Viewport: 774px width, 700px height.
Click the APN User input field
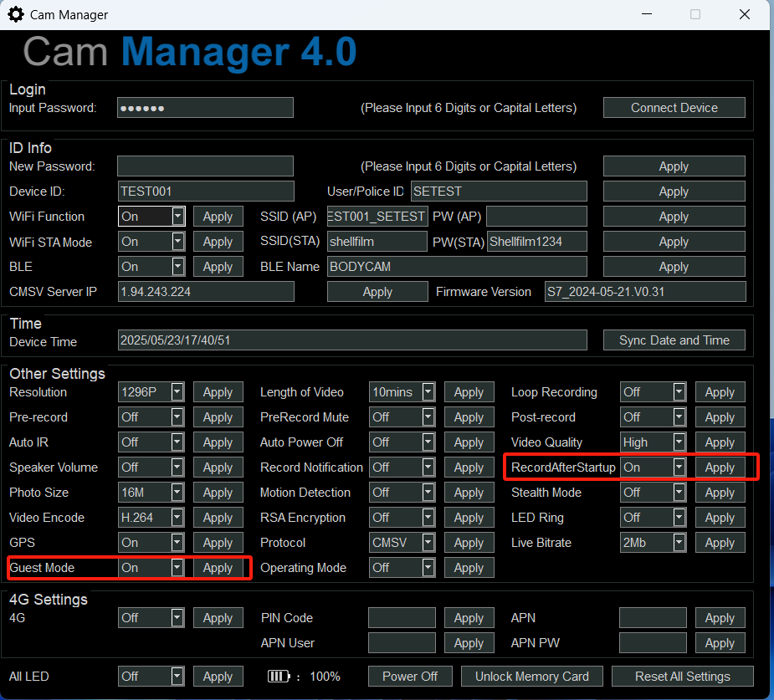coord(402,643)
